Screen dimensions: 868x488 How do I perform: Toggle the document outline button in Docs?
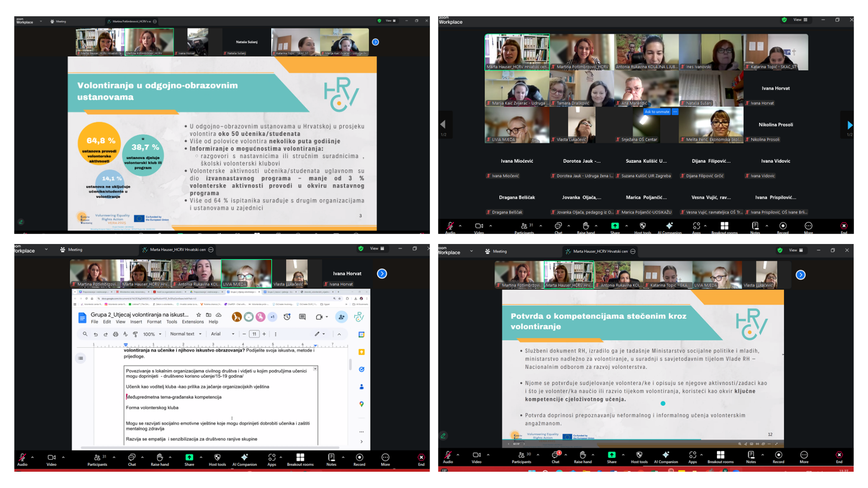[80, 358]
